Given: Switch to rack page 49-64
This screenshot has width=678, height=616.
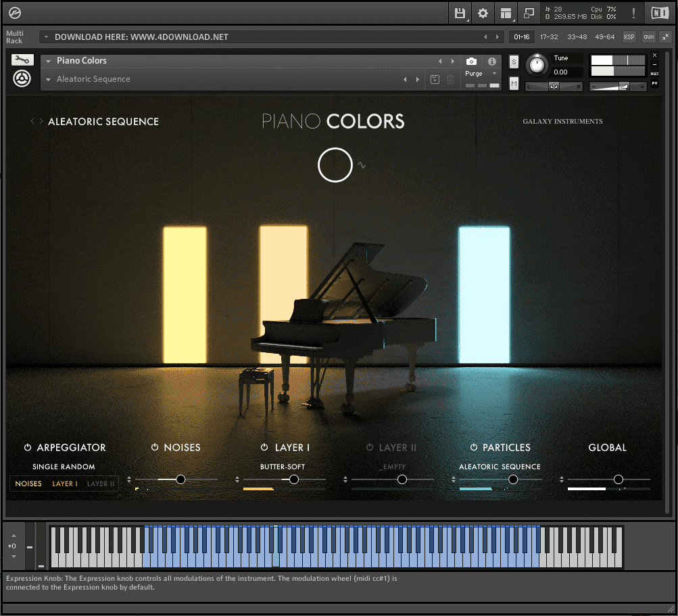Looking at the screenshot, I should point(604,37).
